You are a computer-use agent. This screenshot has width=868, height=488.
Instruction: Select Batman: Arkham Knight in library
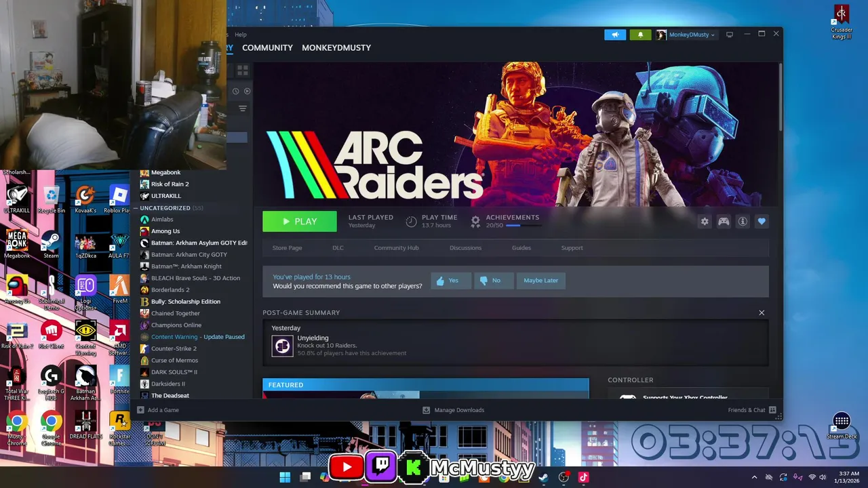pyautogui.click(x=186, y=266)
